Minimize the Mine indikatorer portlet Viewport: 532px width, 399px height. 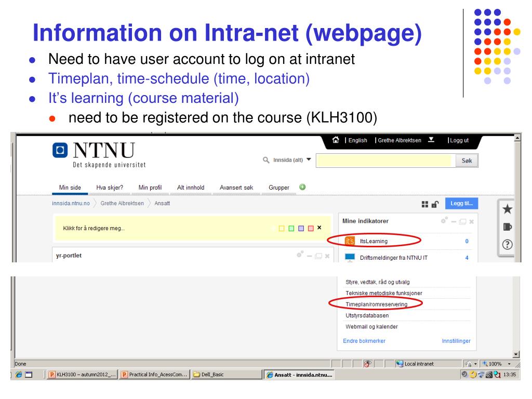(454, 221)
